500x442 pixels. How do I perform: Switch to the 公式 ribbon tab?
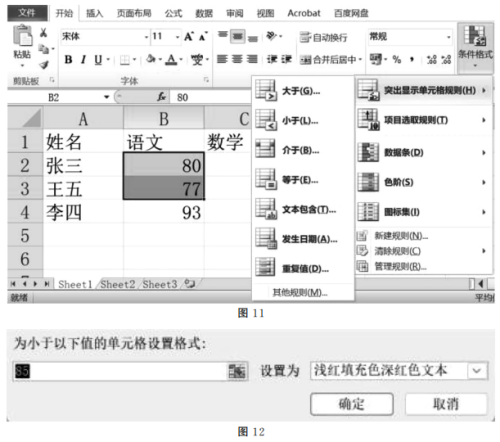point(173,13)
